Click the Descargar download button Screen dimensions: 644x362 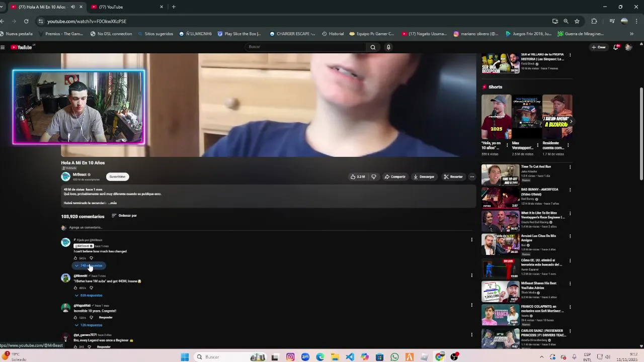point(424,177)
